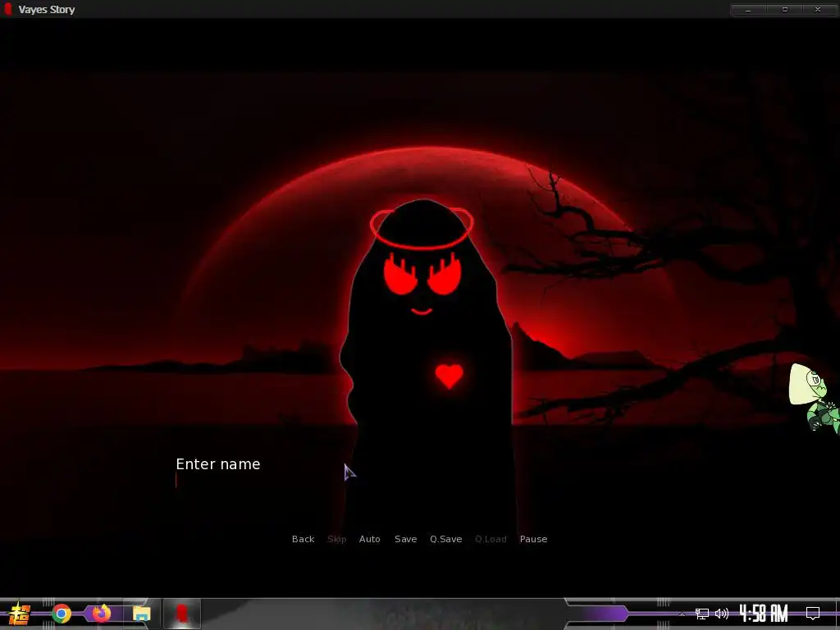Image resolution: width=840 pixels, height=630 pixels.
Task: Maximize the Vayes Story window
Action: coord(785,9)
